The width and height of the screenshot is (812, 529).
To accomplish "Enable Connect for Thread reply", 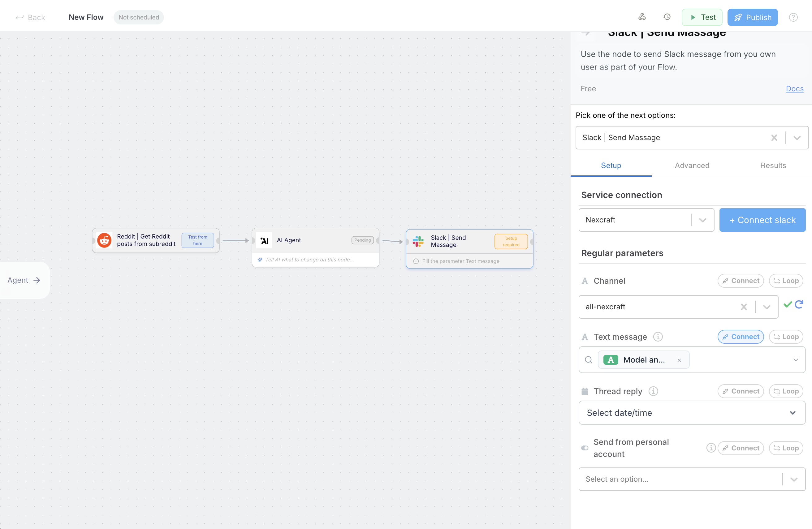I will click(x=740, y=391).
